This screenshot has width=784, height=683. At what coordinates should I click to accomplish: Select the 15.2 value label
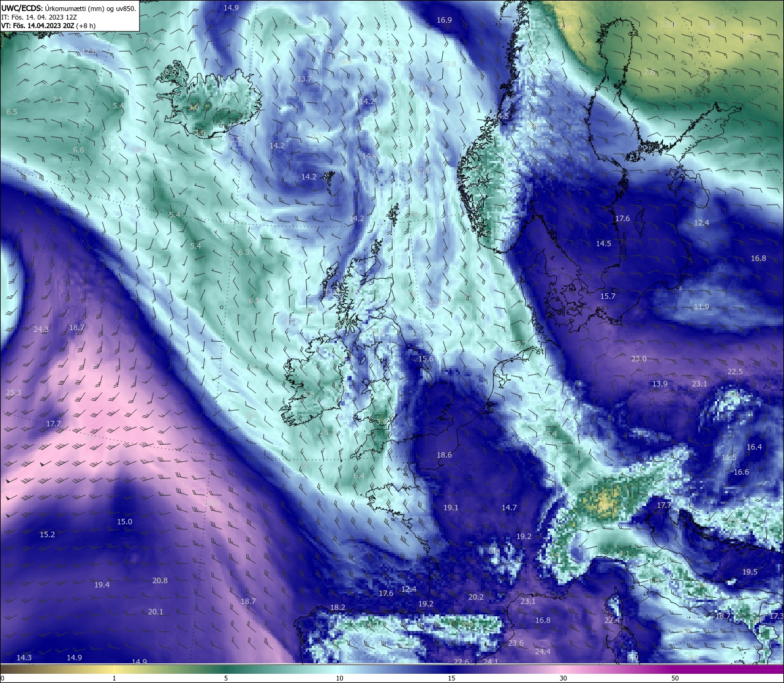click(x=47, y=535)
